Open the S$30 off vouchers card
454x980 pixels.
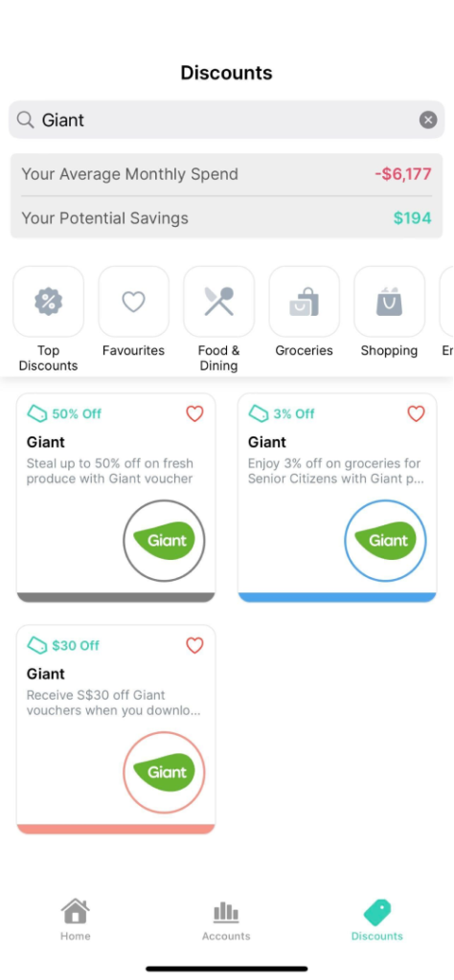click(x=116, y=729)
